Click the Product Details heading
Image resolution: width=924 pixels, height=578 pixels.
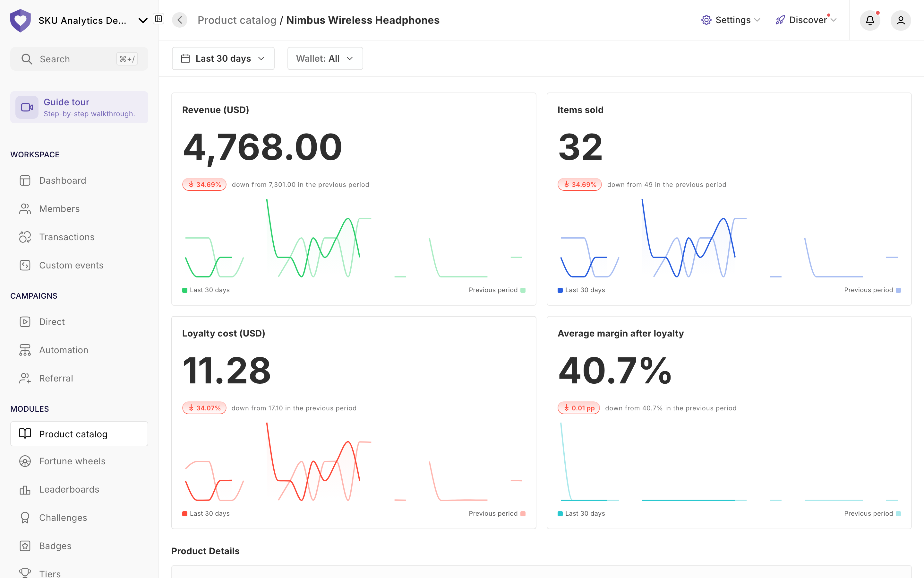tap(205, 551)
